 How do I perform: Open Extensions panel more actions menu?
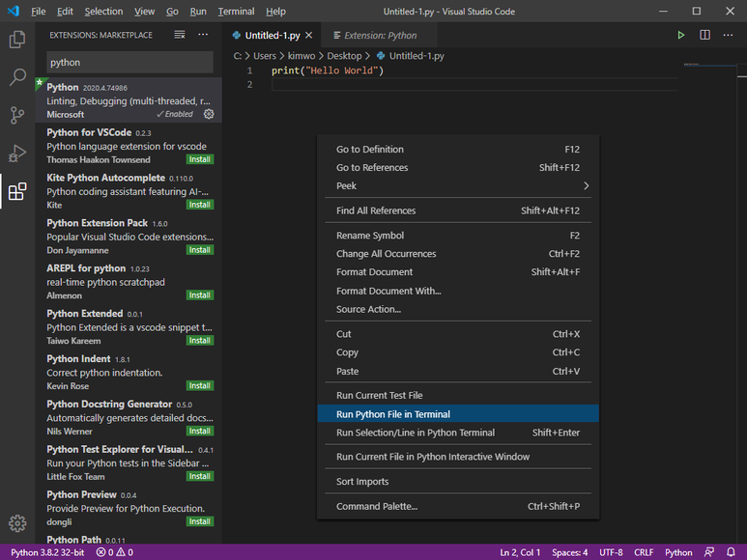click(203, 35)
